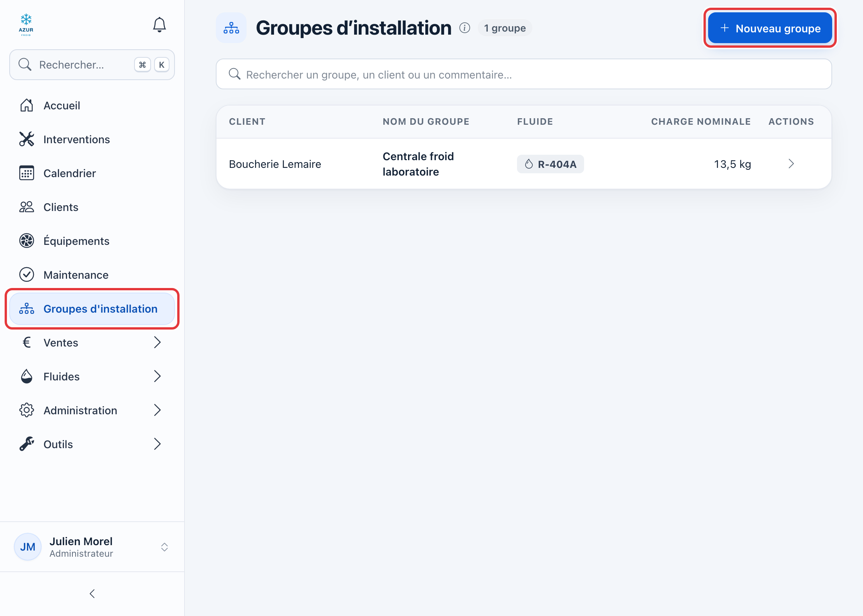Open the Julien Morel account switcher arrows
The image size is (863, 616).
165,547
